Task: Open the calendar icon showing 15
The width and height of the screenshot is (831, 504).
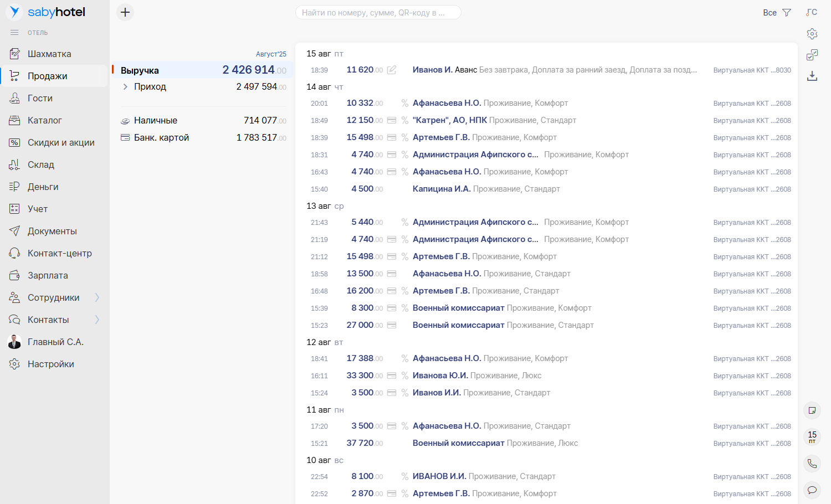Action: click(x=812, y=437)
